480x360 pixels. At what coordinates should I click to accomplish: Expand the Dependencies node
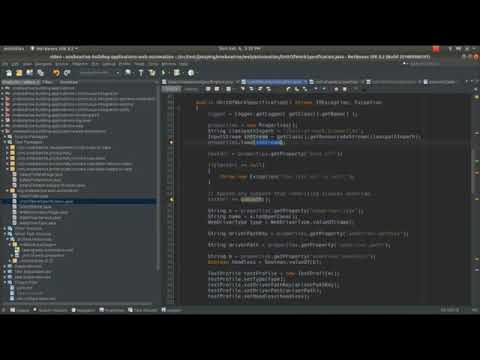(x=6, y=266)
